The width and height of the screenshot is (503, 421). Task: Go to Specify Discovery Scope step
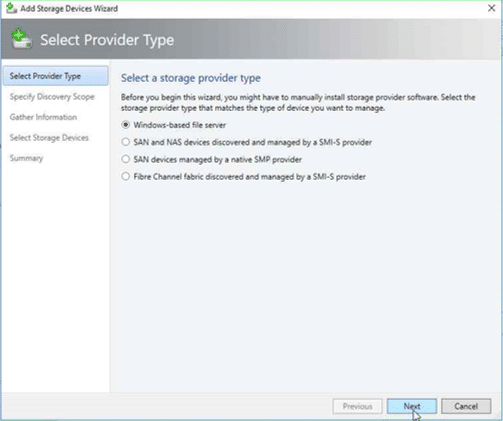52,97
